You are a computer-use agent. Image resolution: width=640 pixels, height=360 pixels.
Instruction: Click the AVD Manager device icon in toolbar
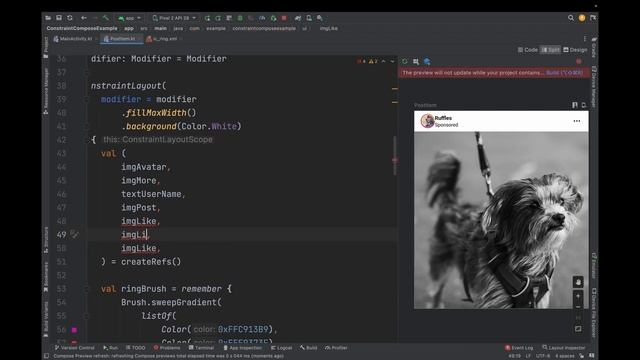point(309,18)
